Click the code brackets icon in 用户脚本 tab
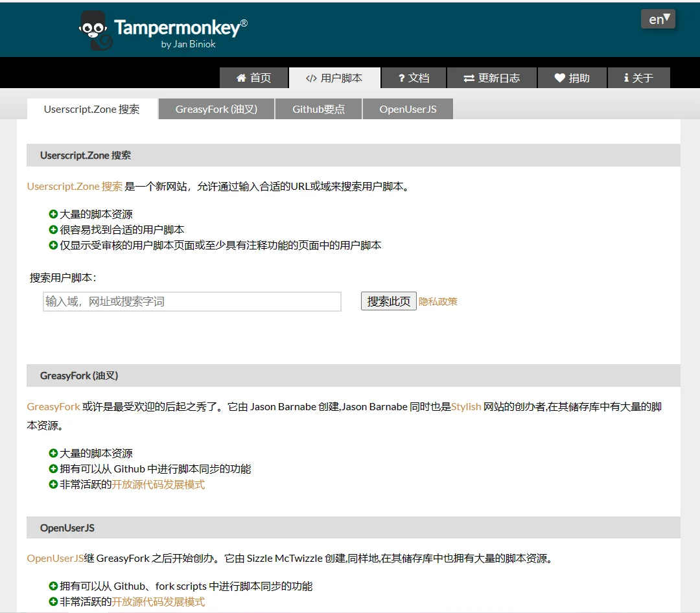This screenshot has width=700, height=613. (x=311, y=78)
